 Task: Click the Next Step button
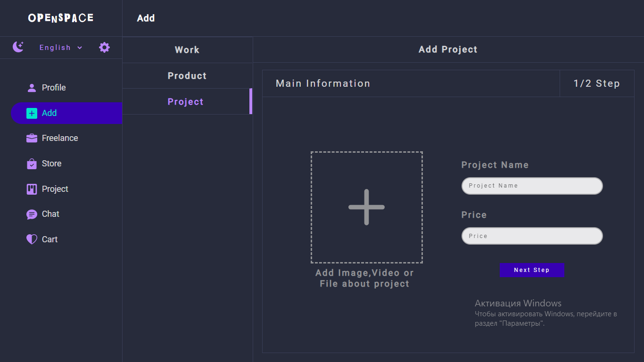(532, 270)
